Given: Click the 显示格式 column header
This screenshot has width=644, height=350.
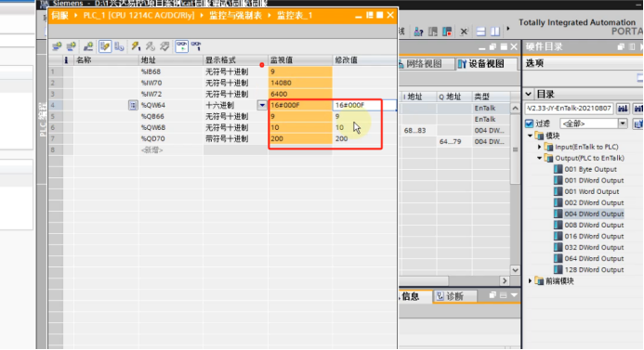Looking at the screenshot, I should click(236, 60).
